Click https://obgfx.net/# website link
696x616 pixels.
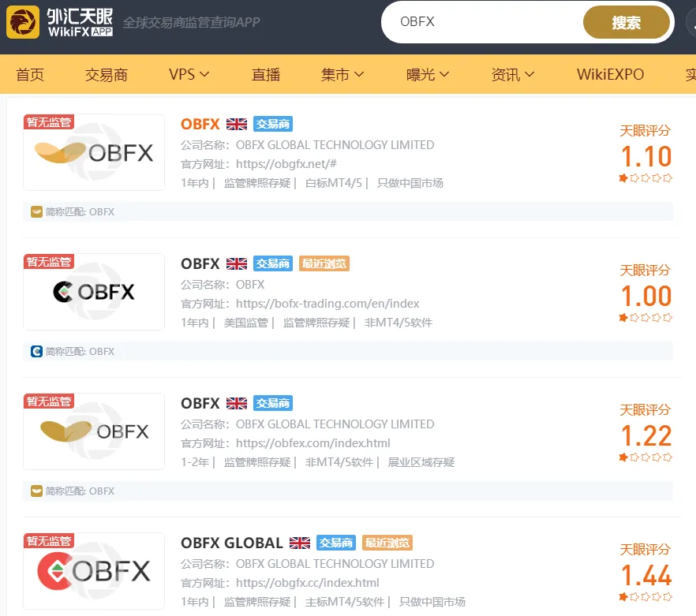(286, 164)
